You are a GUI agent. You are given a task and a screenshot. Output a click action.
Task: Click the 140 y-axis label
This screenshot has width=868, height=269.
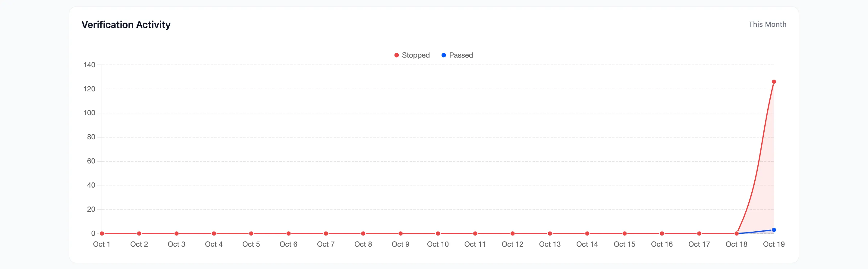point(89,65)
